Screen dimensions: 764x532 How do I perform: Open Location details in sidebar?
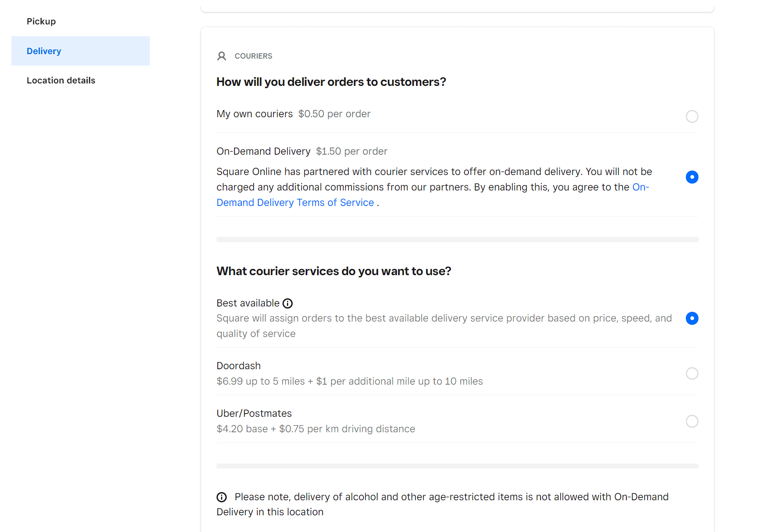(61, 80)
